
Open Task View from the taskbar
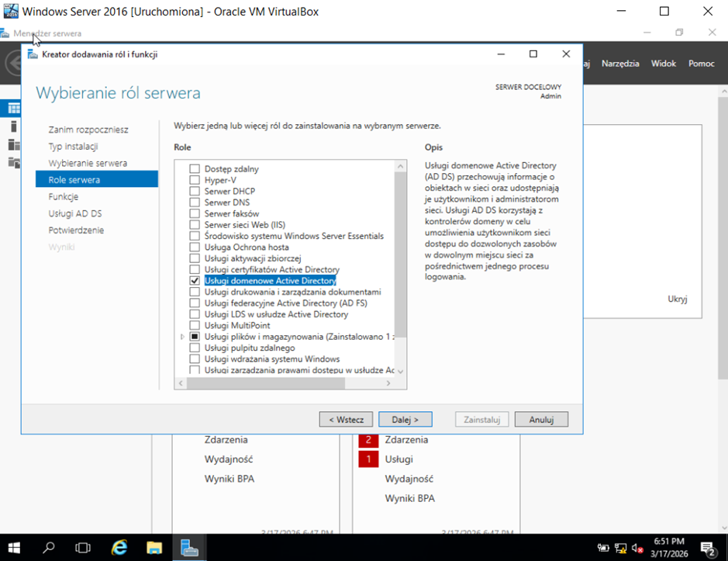pyautogui.click(x=83, y=547)
